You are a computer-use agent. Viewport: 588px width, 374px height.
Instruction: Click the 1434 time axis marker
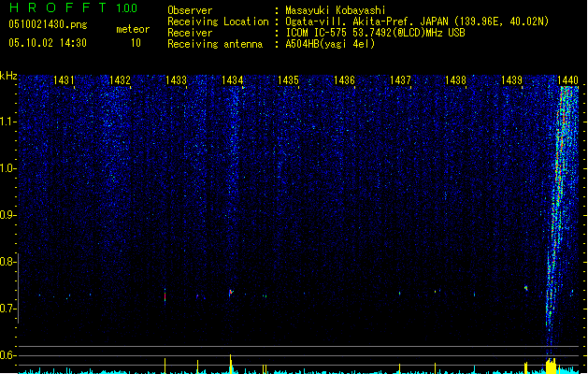[x=232, y=80]
